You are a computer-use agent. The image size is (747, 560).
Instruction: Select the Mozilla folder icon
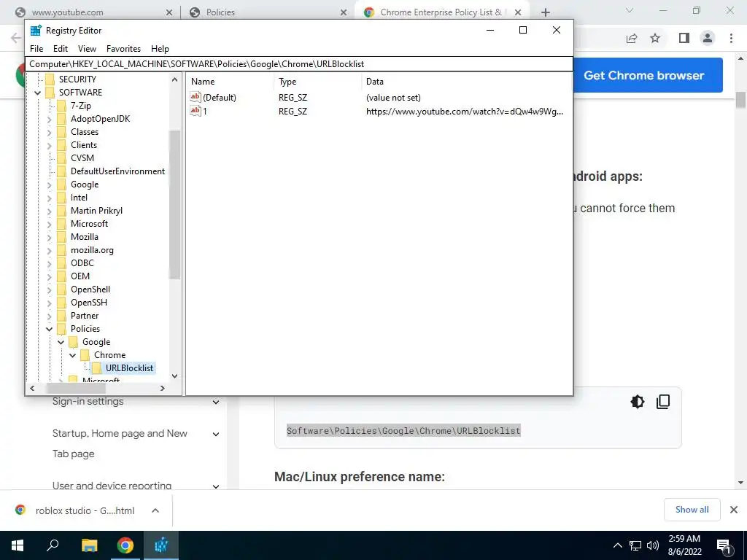pos(61,237)
